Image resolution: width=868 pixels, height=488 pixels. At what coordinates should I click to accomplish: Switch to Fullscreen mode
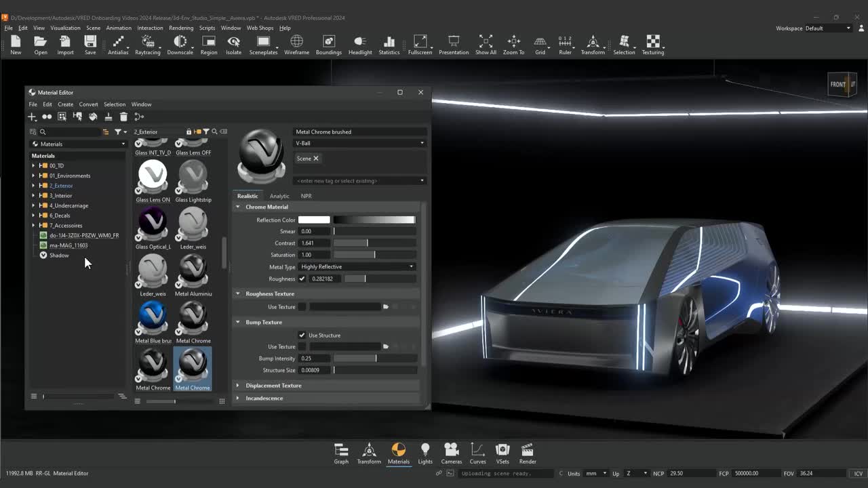click(x=420, y=45)
